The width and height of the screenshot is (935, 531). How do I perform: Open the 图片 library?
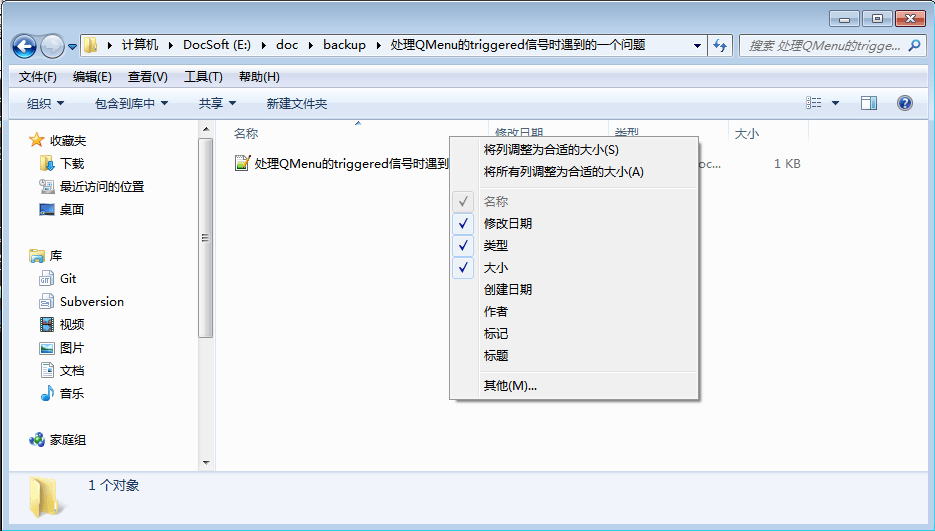tap(72, 348)
